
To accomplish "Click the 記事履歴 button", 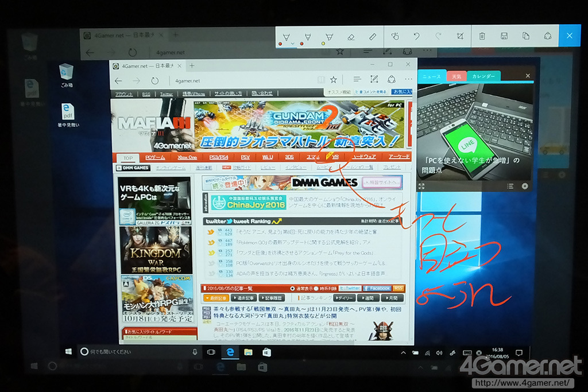I will pyautogui.click(x=272, y=298).
